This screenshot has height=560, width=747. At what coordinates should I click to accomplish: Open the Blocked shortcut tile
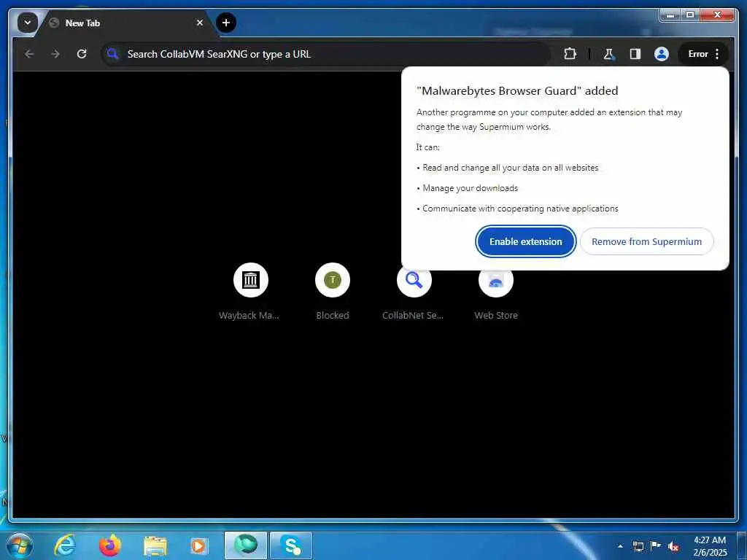coord(333,292)
